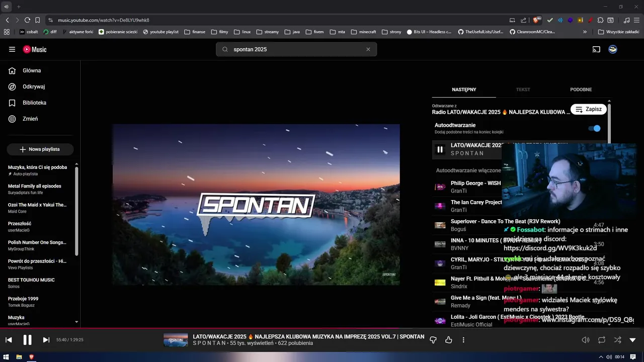
Task: Switch to the NASTĘPNY tab
Action: tap(464, 89)
